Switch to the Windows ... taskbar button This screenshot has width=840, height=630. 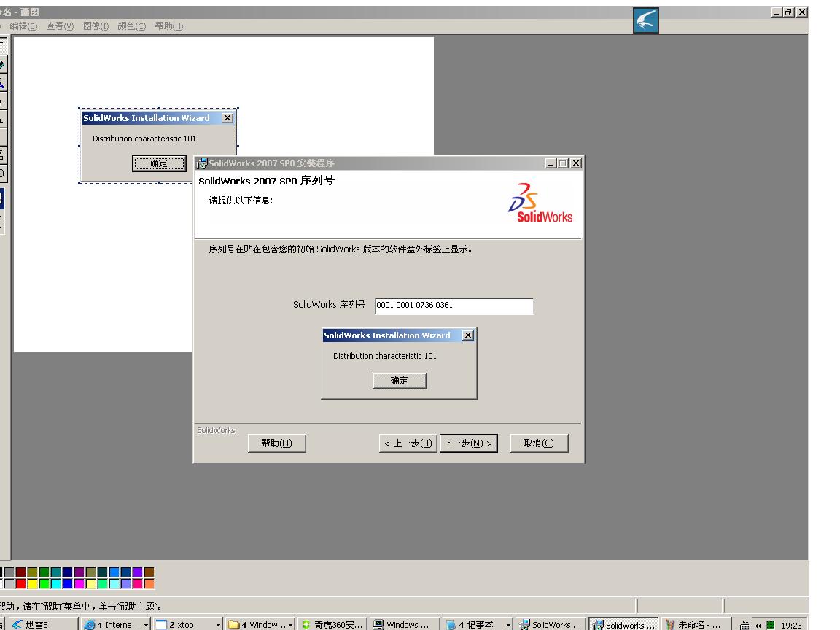405,624
